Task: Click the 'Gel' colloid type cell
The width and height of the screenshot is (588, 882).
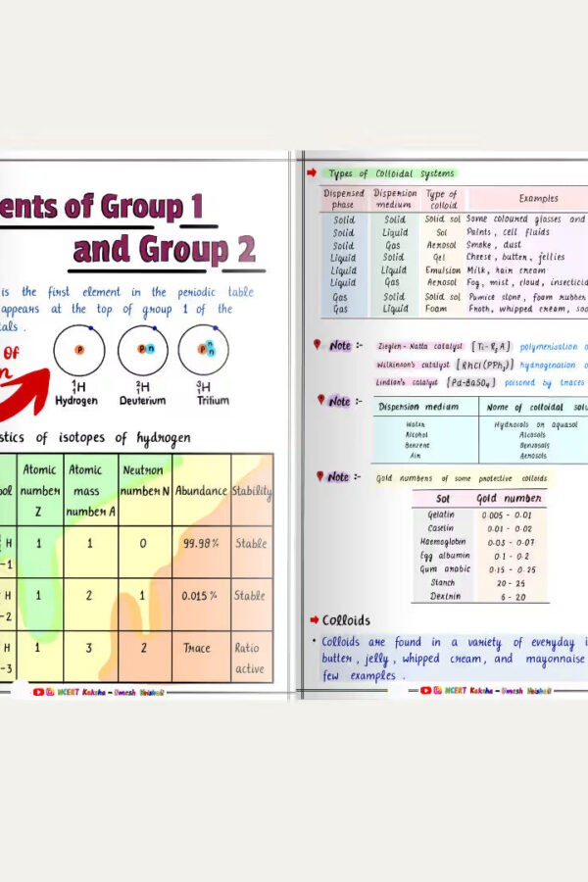Action: 439,257
